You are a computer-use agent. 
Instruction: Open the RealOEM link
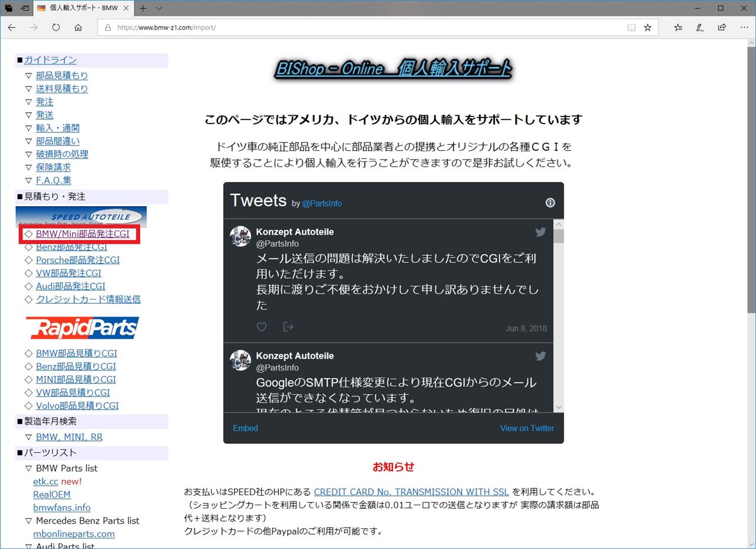[52, 495]
